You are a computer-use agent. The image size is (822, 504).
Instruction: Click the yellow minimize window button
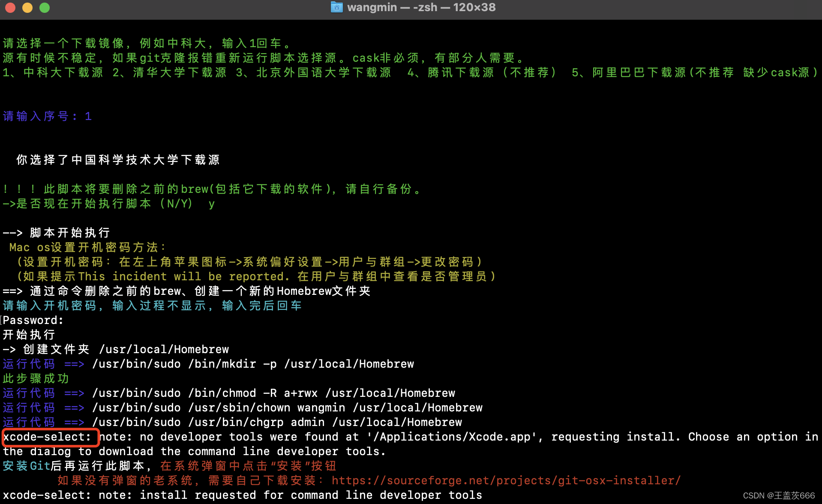27,8
